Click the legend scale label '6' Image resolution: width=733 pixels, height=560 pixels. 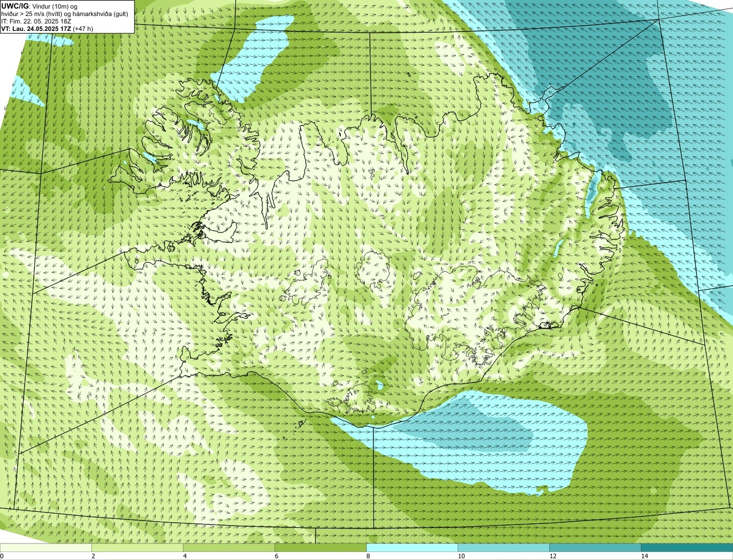point(276,556)
